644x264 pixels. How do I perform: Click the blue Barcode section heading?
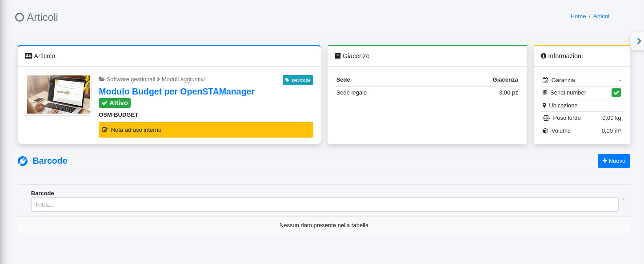[x=50, y=161]
